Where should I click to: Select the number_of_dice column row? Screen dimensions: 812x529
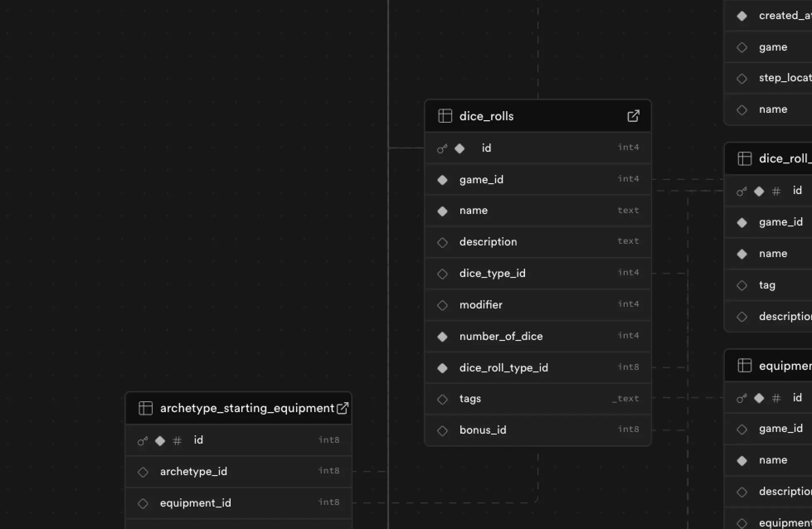501,336
